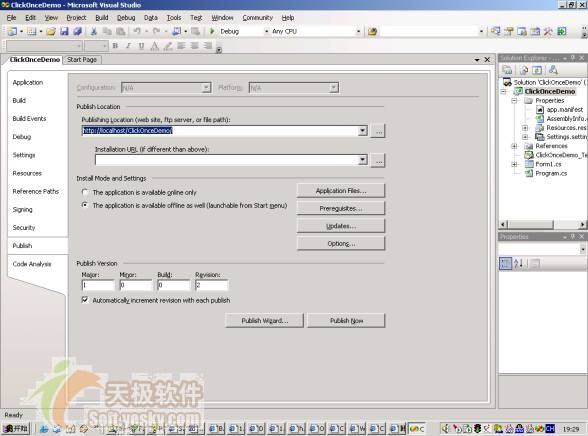588x436 pixels.
Task: Open the Build menu
Action: coord(102,18)
